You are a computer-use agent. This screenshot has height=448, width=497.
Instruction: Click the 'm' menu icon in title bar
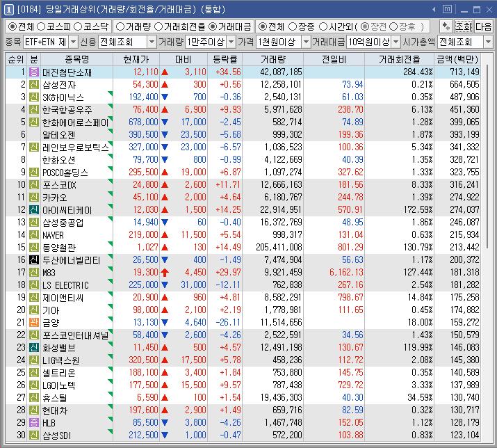pyautogui.click(x=447, y=9)
